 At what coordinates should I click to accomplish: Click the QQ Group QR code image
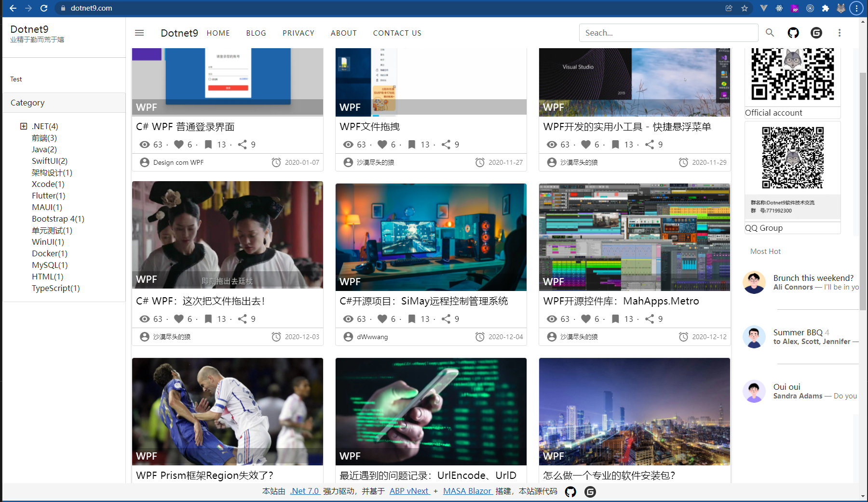pyautogui.click(x=793, y=158)
